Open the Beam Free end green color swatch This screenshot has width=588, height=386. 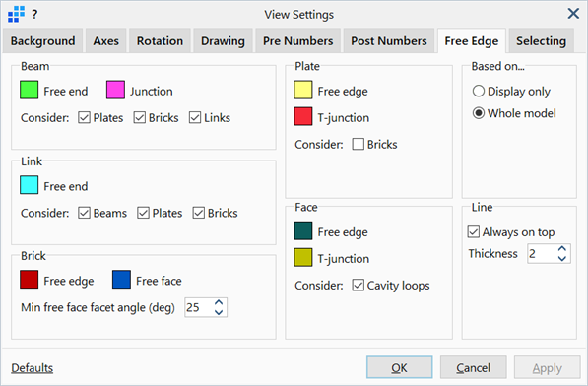coord(29,90)
